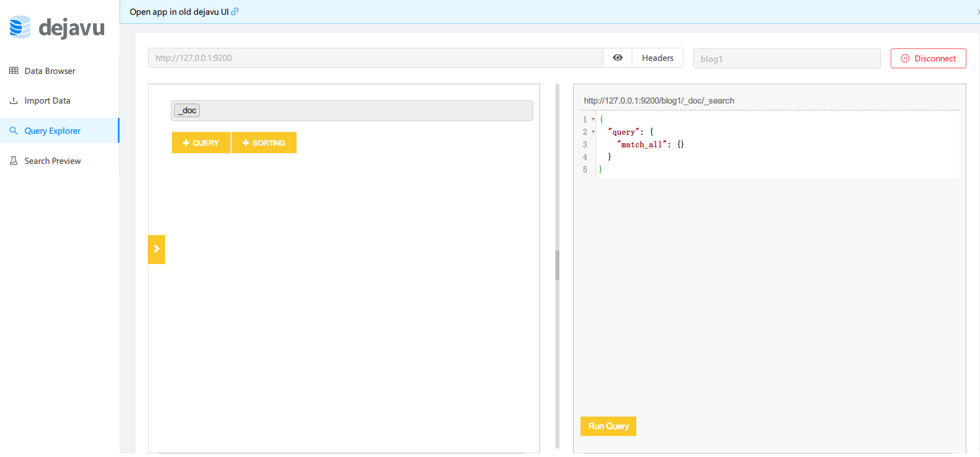Open the _doc type selector field
The image size is (980, 457).
(352, 111)
